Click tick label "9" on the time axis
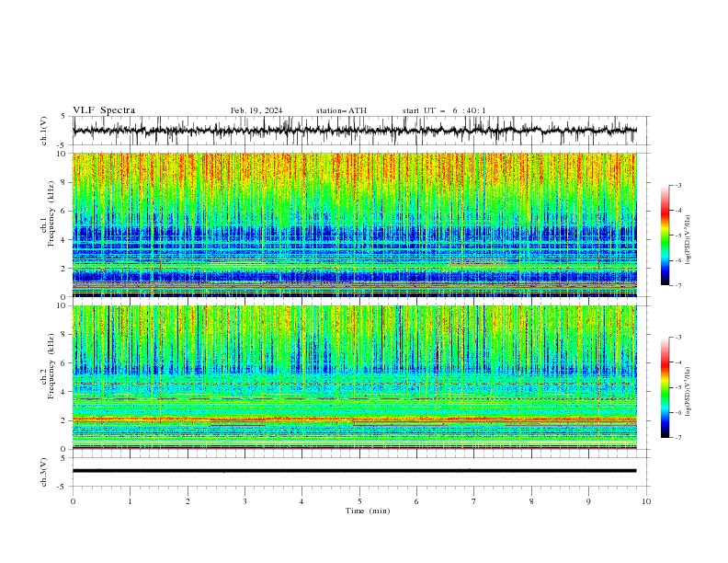This screenshot has width=728, height=563. (588, 501)
